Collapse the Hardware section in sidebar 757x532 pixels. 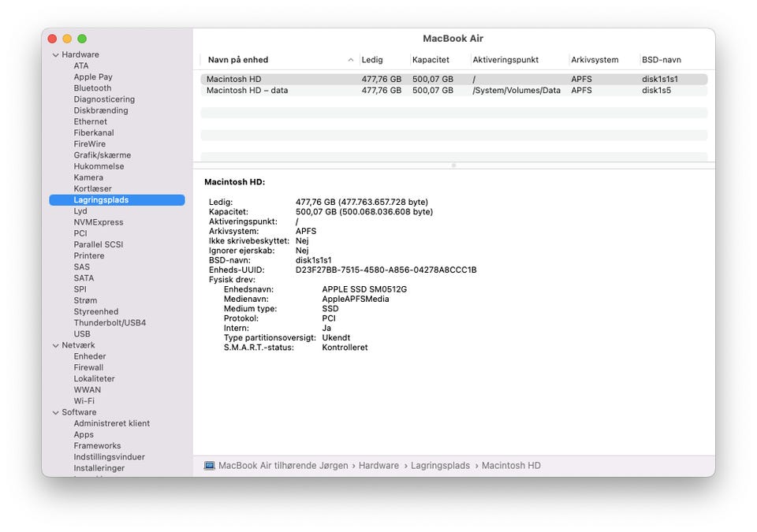tap(56, 55)
